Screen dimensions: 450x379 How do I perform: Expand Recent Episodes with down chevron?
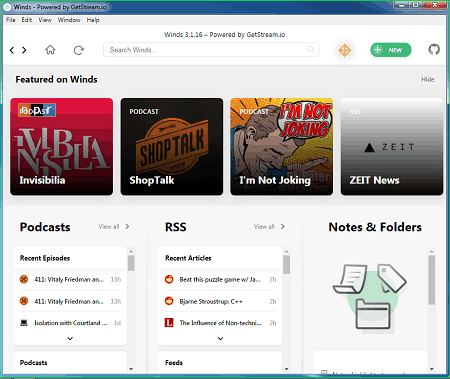click(70, 338)
